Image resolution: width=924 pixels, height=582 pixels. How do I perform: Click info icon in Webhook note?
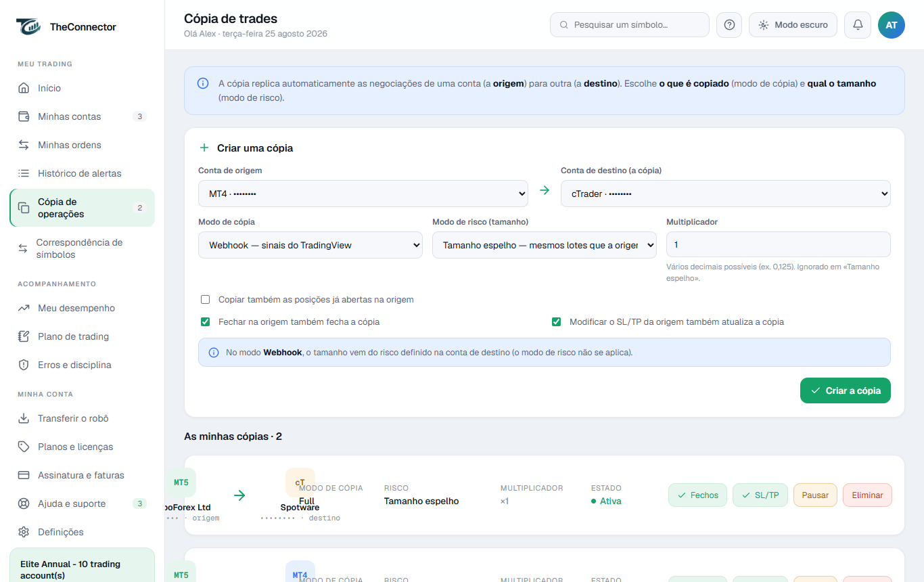[214, 353]
